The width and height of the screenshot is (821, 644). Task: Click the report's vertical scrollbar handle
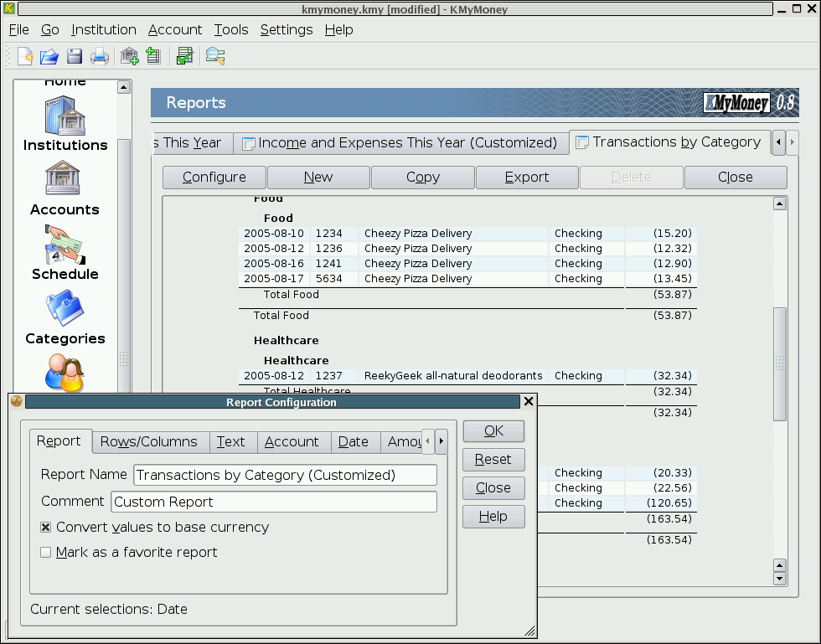[x=780, y=363]
